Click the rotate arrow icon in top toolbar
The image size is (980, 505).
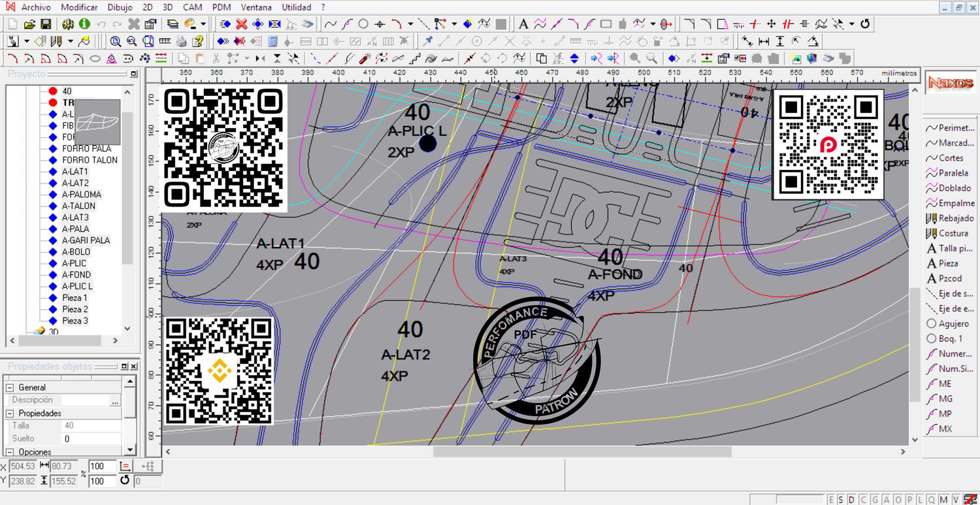point(865,24)
